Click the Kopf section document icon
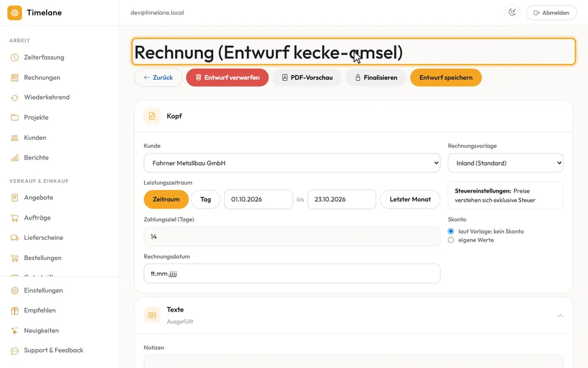The image size is (588, 368). tap(152, 116)
